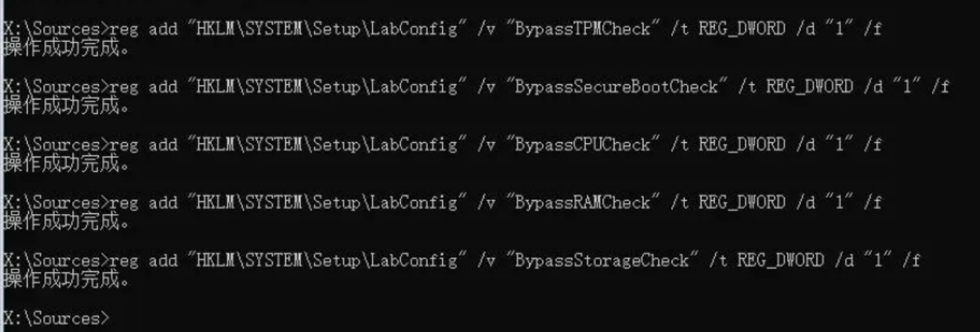Click REG_DWORD in the BypassTPMCheck line
Viewport: 980px width, 332px height.
click(x=742, y=28)
